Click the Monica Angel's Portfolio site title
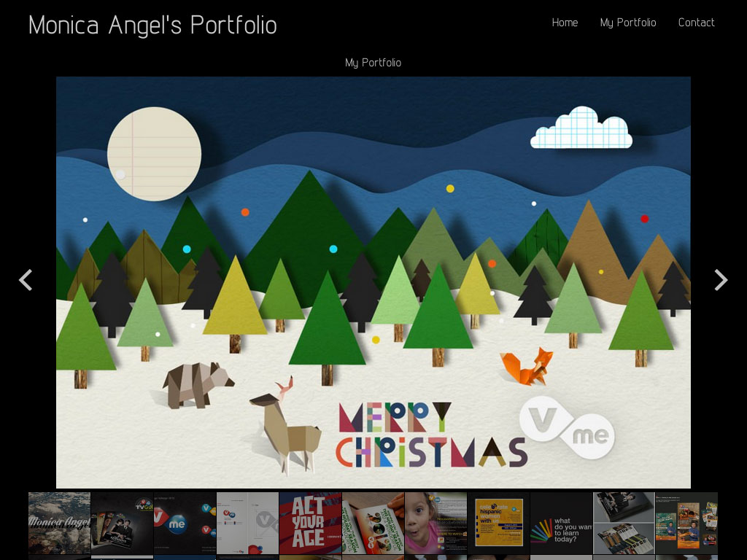Image resolution: width=747 pixels, height=560 pixels. pyautogui.click(x=152, y=26)
